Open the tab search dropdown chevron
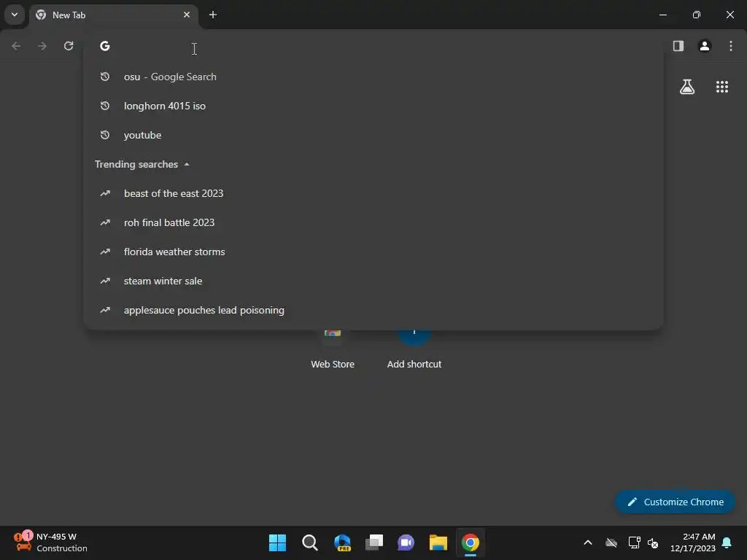 point(15,15)
